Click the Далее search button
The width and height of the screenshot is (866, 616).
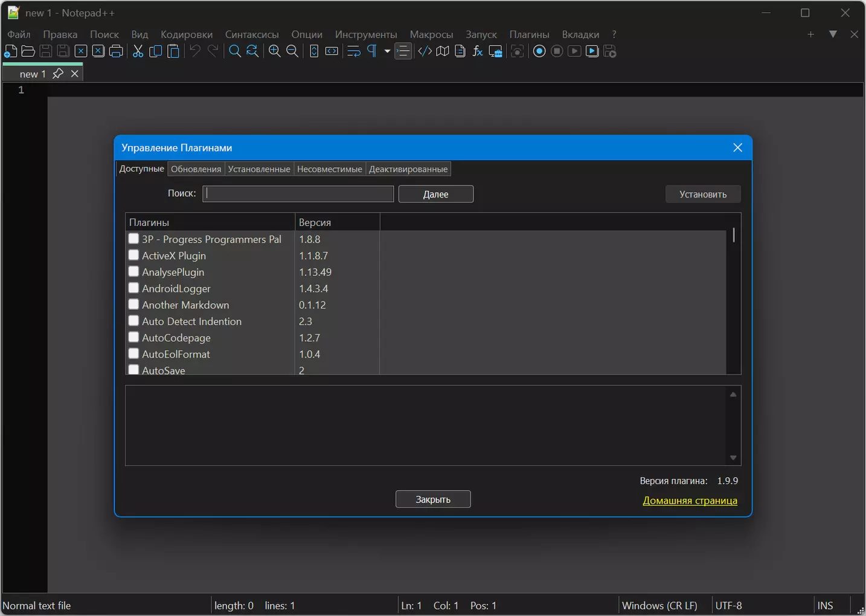[436, 194]
